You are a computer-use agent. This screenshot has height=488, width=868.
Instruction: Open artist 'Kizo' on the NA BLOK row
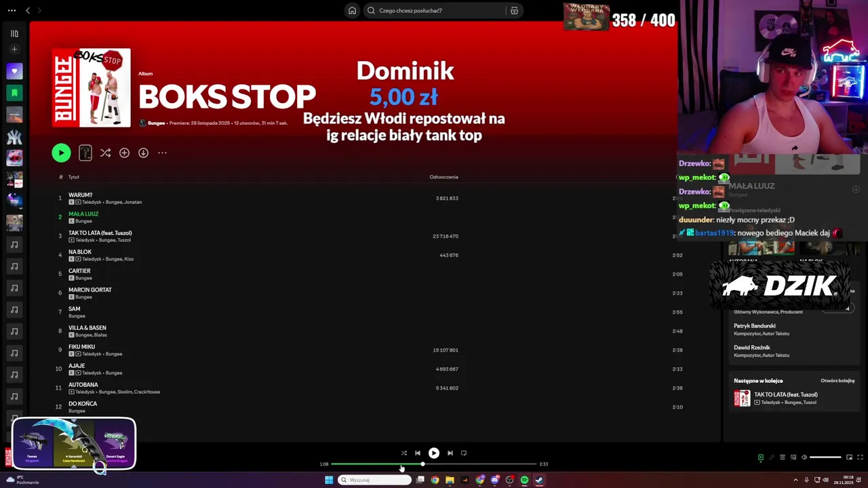[x=129, y=259]
